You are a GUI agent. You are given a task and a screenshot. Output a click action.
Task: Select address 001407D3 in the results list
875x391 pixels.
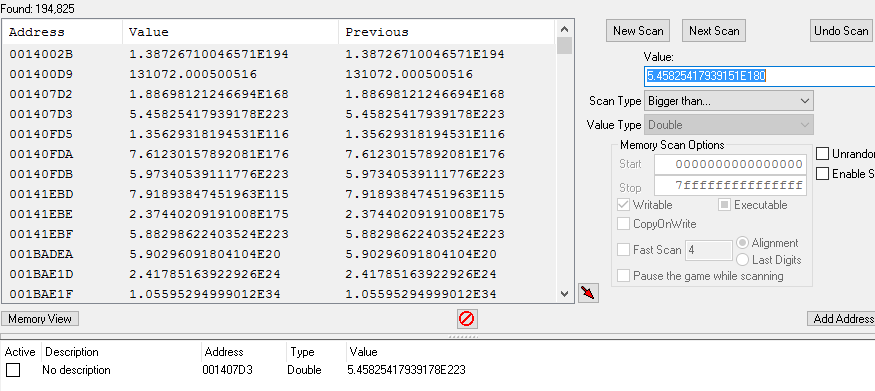[41, 114]
